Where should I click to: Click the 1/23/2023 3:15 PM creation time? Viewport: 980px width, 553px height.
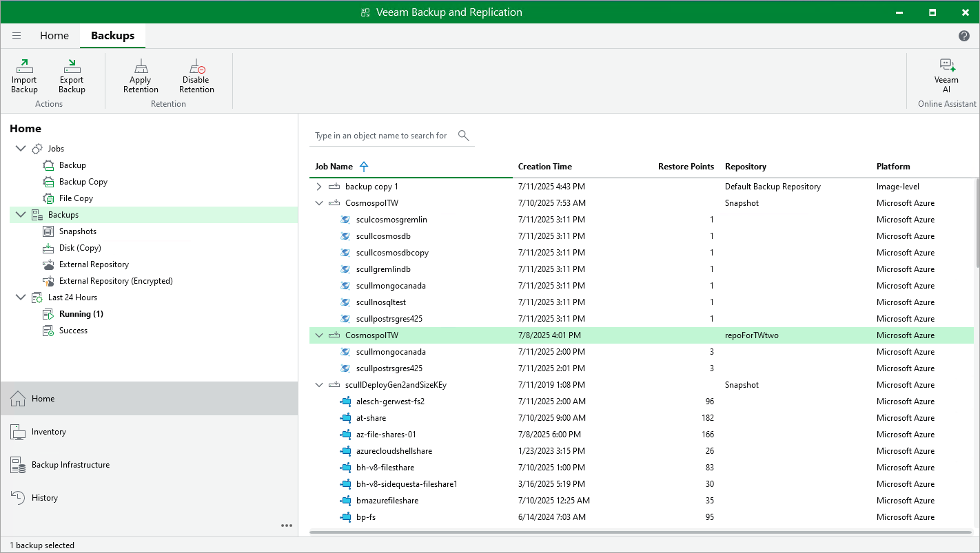click(551, 451)
